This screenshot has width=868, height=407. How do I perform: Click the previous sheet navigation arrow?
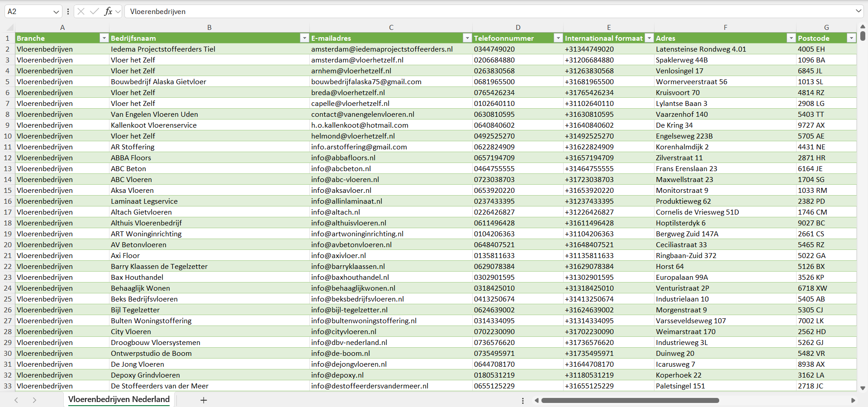[16, 400]
